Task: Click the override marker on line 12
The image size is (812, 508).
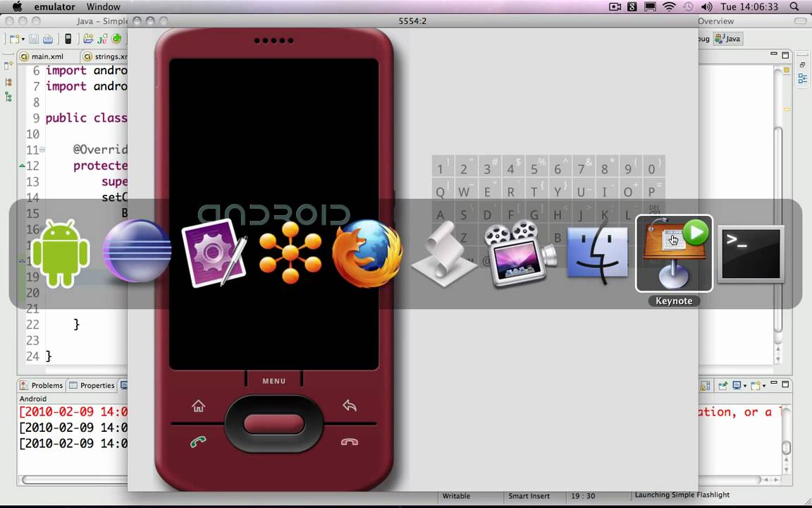Action: pos(22,166)
